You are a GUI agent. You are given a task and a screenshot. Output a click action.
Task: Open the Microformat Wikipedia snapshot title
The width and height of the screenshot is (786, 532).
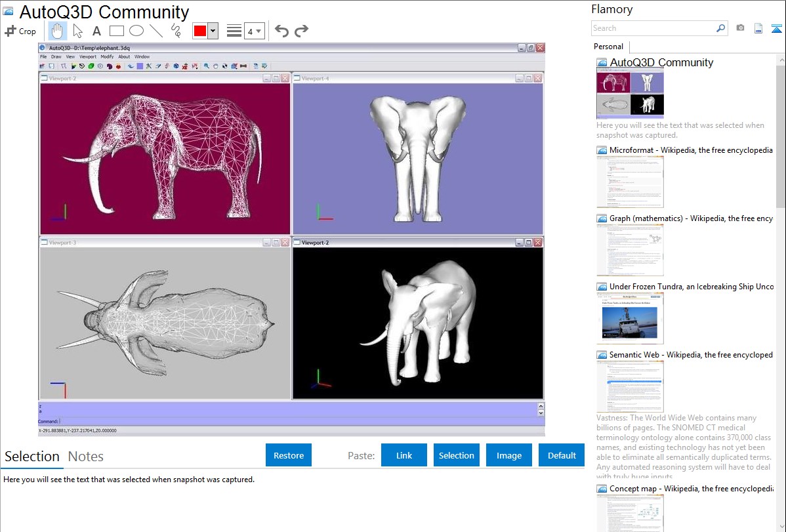691,150
